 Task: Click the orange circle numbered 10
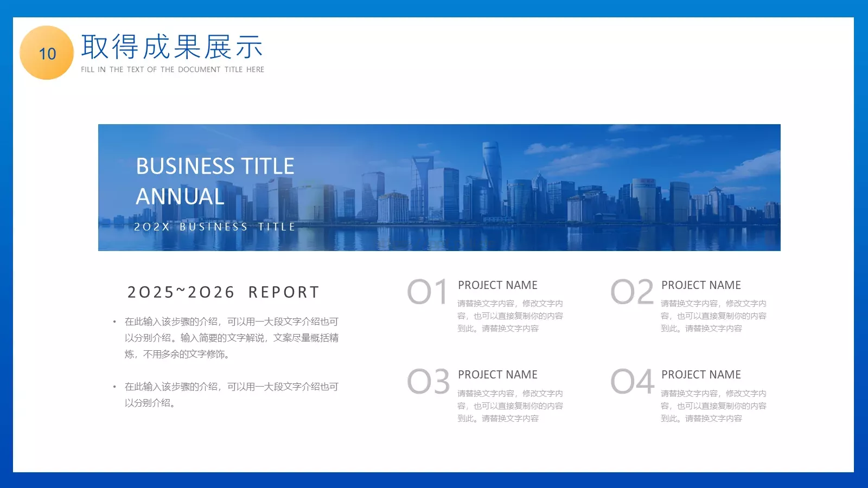tap(47, 53)
